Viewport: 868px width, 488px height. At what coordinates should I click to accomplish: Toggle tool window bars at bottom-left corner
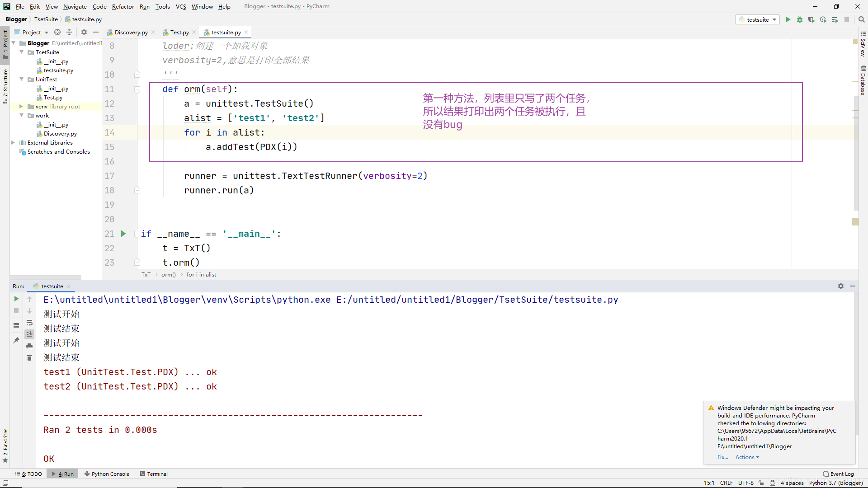tap(5, 483)
